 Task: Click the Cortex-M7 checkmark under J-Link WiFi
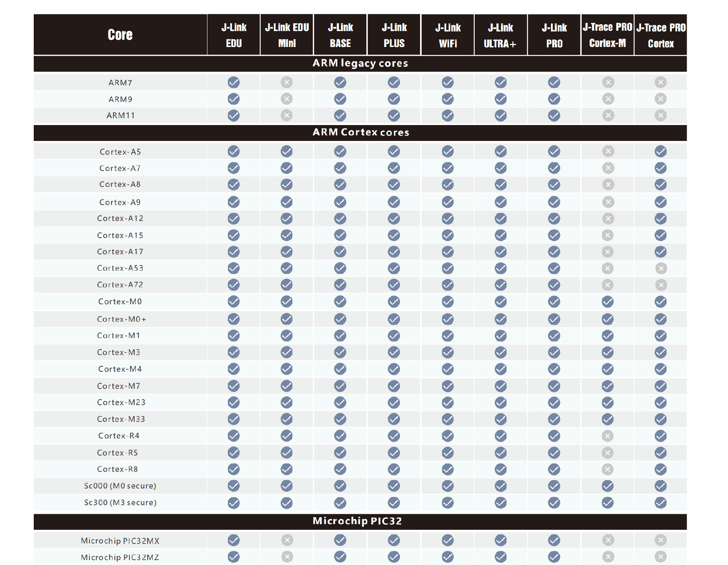point(448,386)
